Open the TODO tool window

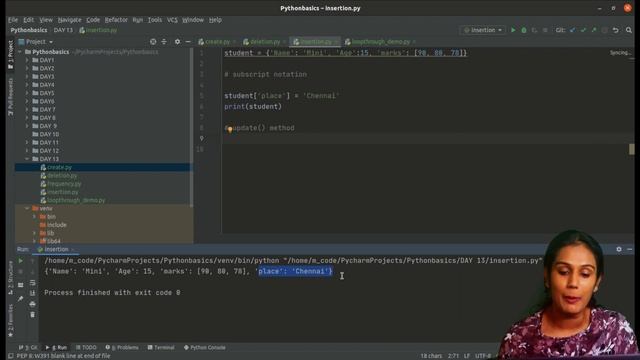pyautogui.click(x=86, y=347)
